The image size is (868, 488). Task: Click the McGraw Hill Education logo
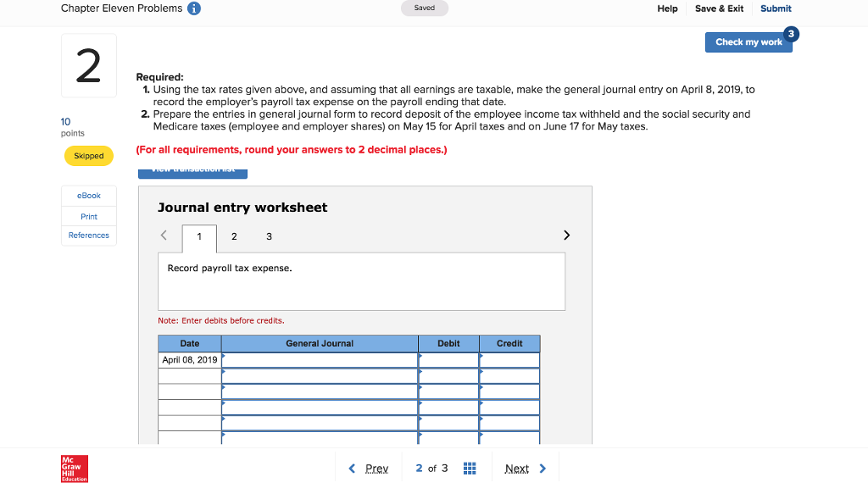pos(74,469)
